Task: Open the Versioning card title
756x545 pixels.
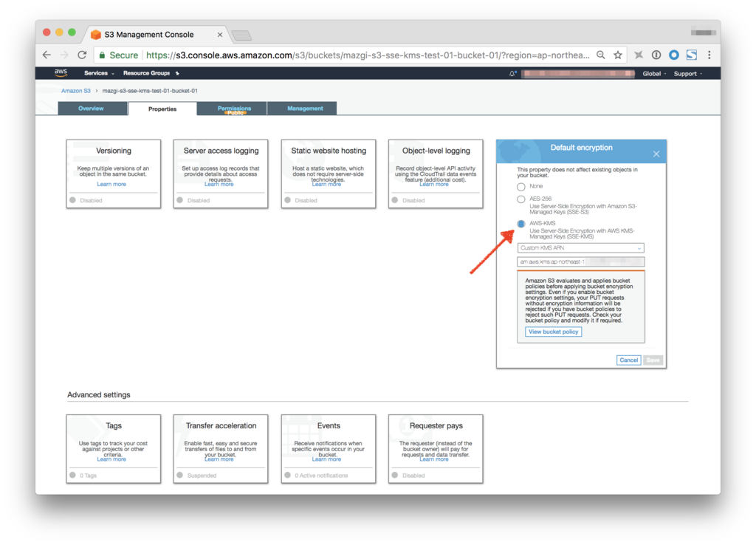Action: [113, 151]
